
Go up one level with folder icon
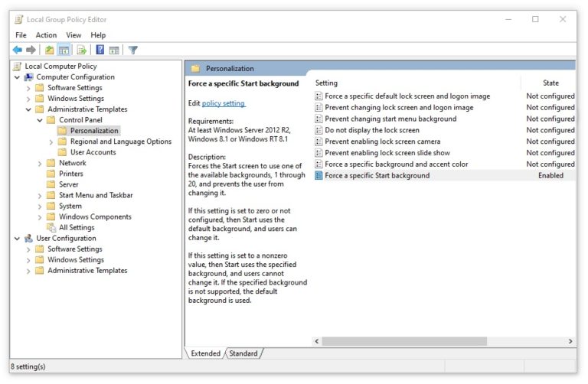pyautogui.click(x=50, y=50)
